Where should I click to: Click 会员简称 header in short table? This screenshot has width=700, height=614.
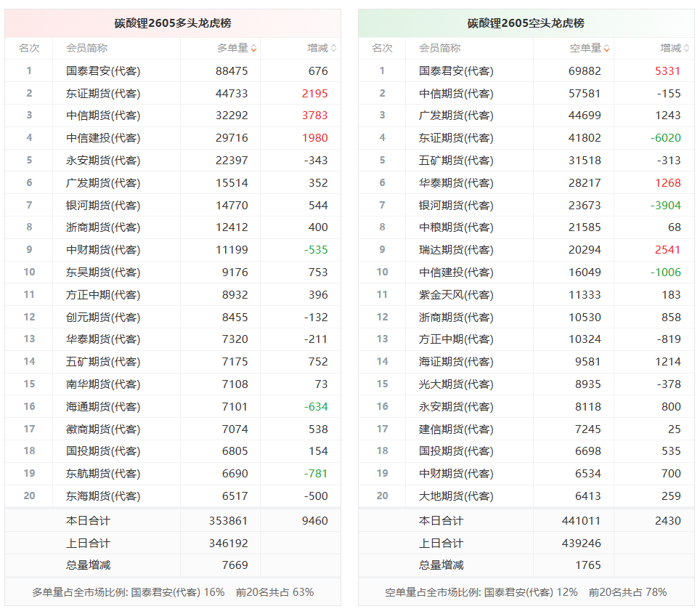[x=440, y=48]
